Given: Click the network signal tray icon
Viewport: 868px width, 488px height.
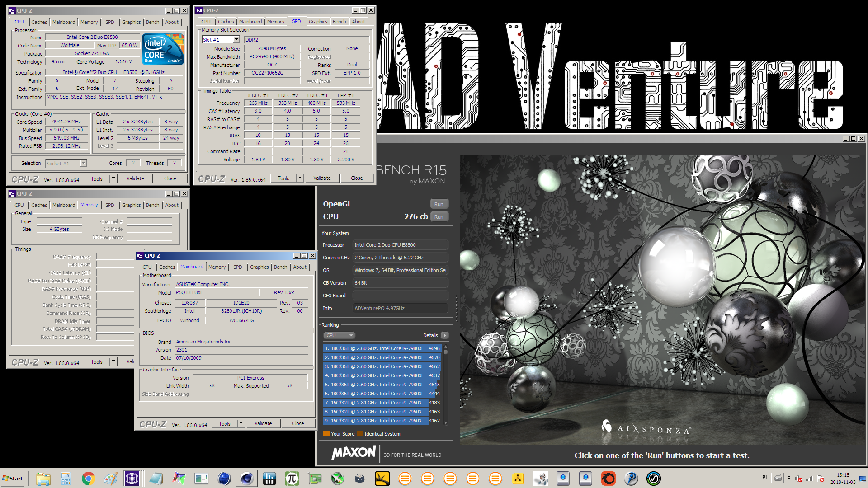Looking at the screenshot, I should [x=810, y=479].
